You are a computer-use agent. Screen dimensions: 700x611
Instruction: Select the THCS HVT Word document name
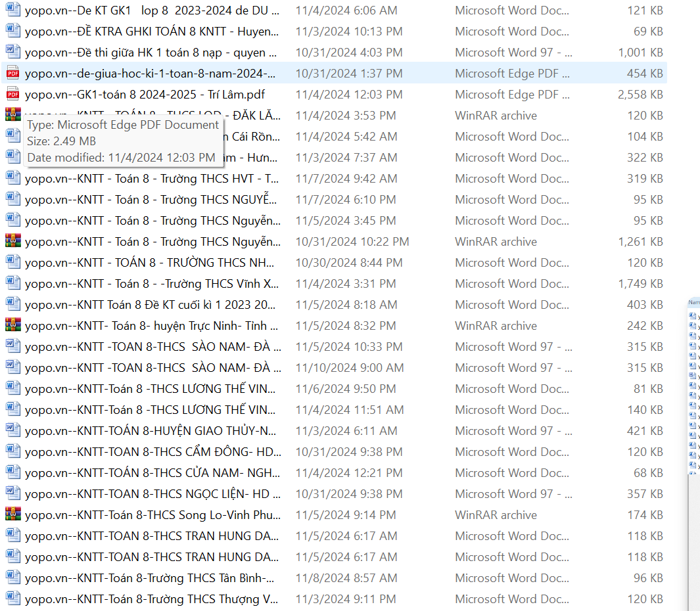(151, 179)
